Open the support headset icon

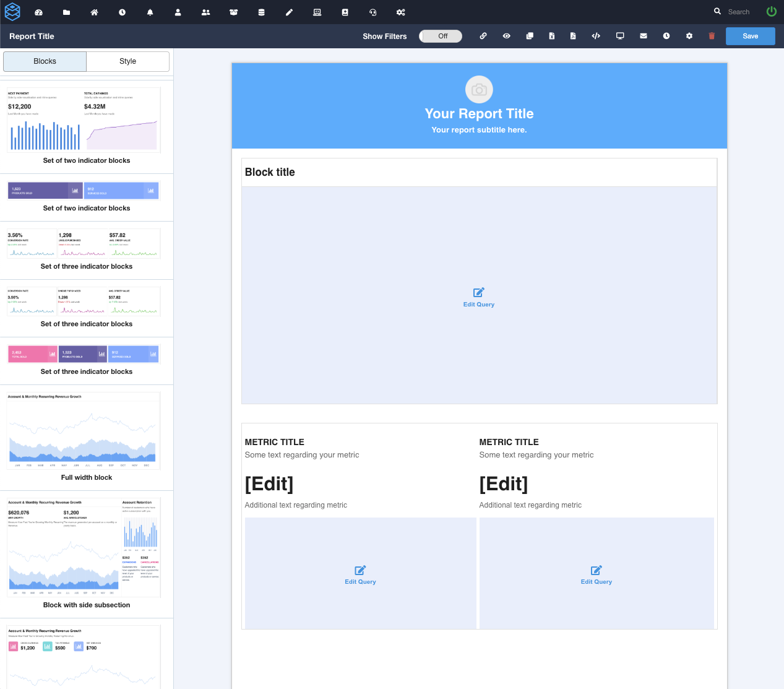(x=373, y=12)
